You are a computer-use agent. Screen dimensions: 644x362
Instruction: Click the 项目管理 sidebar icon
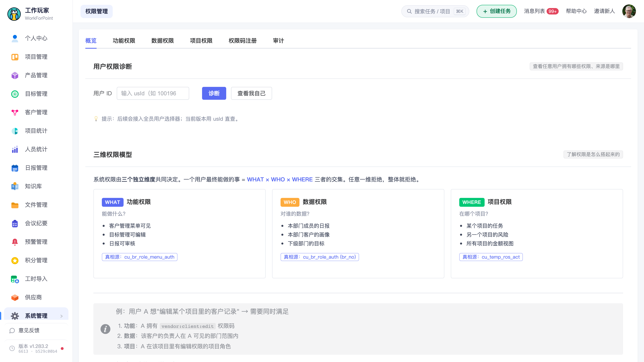tap(15, 57)
